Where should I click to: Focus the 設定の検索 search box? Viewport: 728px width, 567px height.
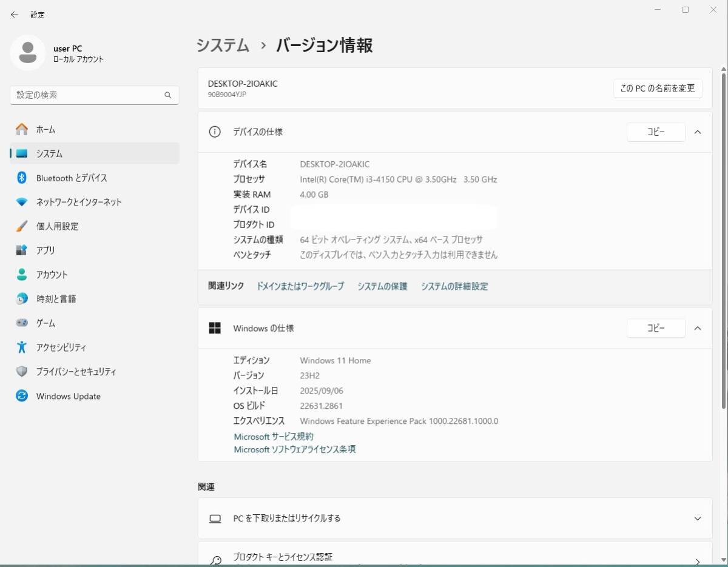click(x=95, y=95)
